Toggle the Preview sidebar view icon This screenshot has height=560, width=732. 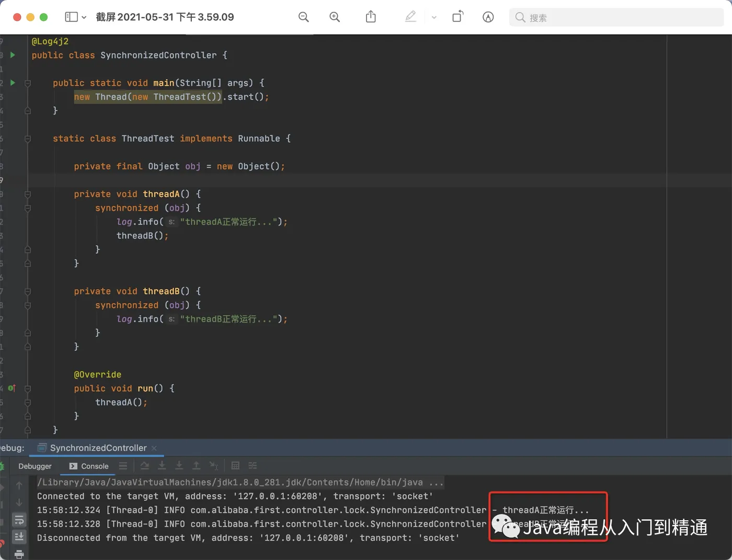pos(71,17)
